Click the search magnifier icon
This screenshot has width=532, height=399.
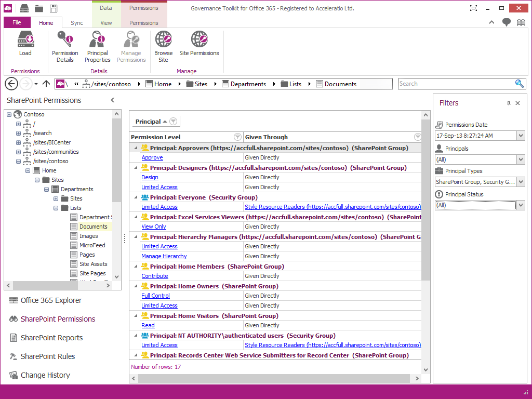[519, 84]
